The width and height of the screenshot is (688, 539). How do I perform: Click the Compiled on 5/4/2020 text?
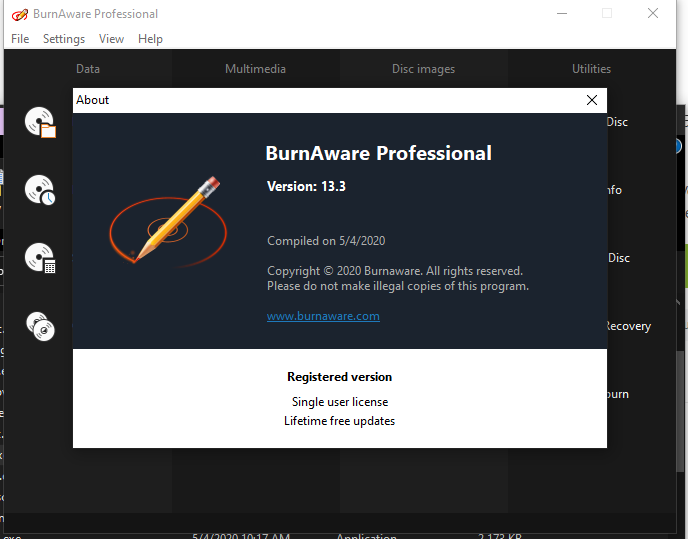pyautogui.click(x=326, y=241)
